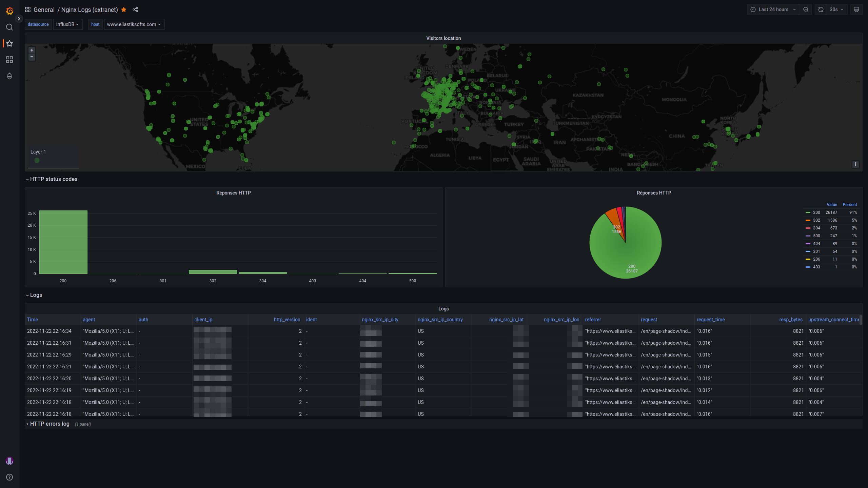Open the Nginx Logs (extranet) breadcrumb
868x488 pixels.
point(90,9)
